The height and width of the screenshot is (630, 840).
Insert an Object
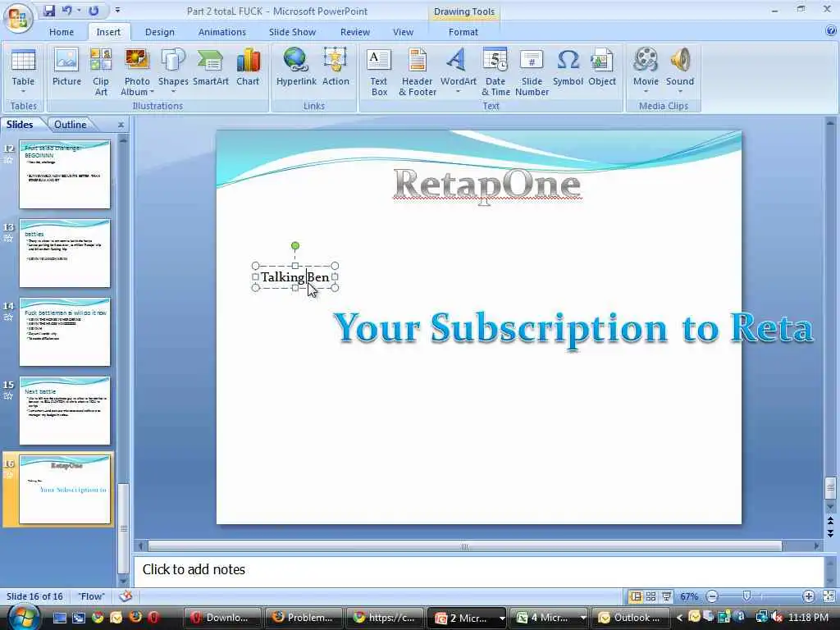tap(601, 67)
